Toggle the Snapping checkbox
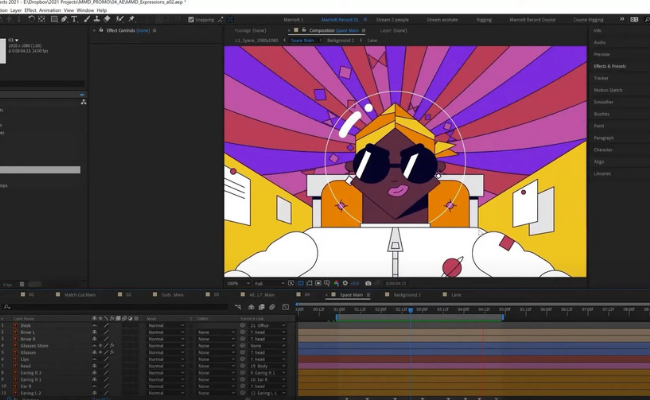The height and width of the screenshot is (400, 650). (x=191, y=19)
